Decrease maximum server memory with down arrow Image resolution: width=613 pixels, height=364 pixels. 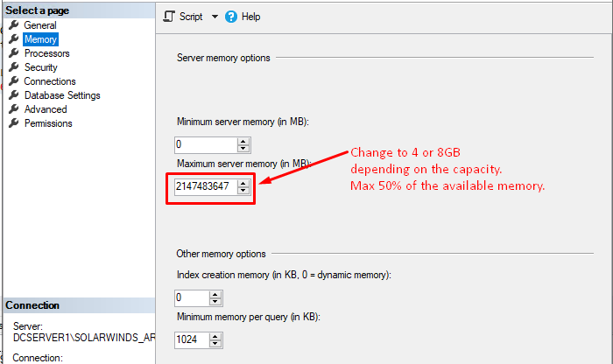click(243, 190)
